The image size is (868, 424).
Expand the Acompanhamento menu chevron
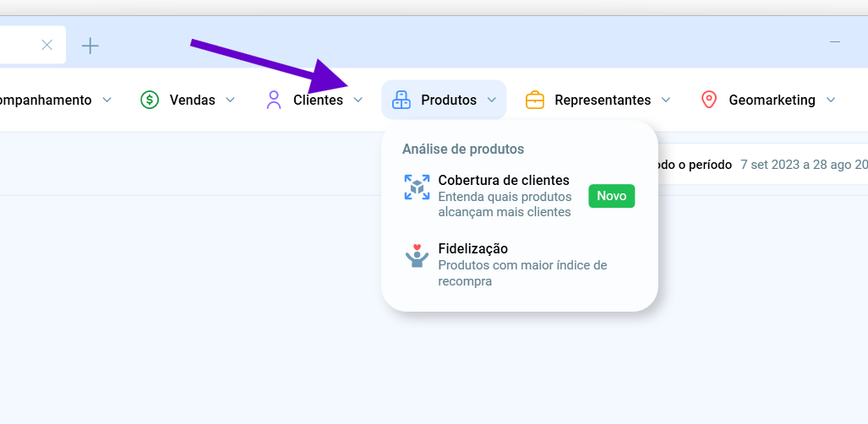tap(107, 101)
